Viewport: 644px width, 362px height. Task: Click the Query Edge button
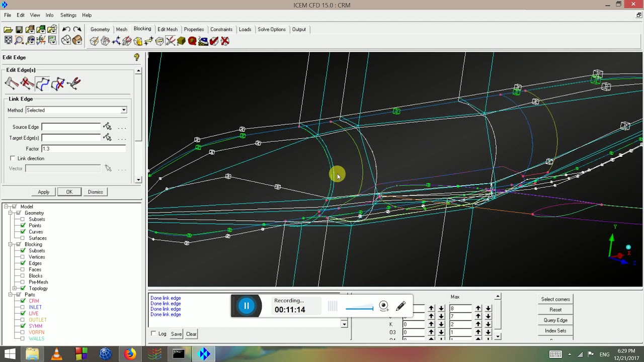click(x=555, y=320)
